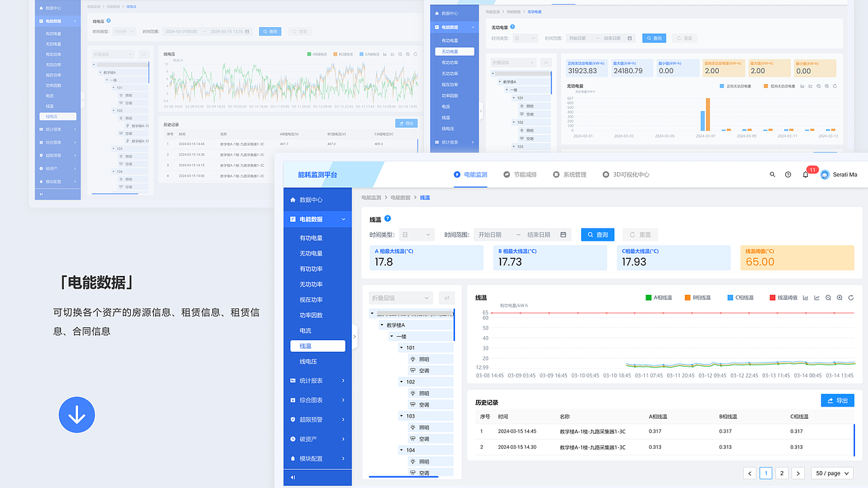The image size is (868, 488).
Task: Click the Serati Ma user avatar
Action: click(x=825, y=175)
